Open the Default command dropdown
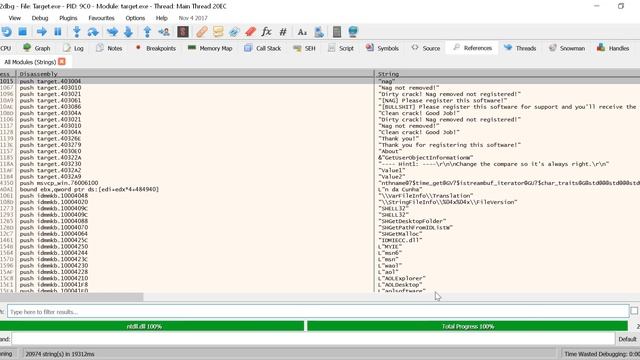This screenshot has height=360, width=640. 627,339
